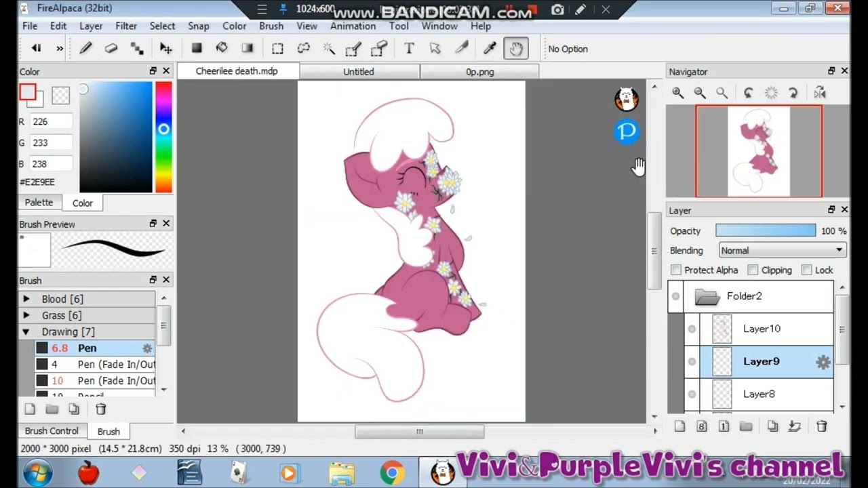Merge the layer down
Viewport: 868px width, 488px height.
795,426
